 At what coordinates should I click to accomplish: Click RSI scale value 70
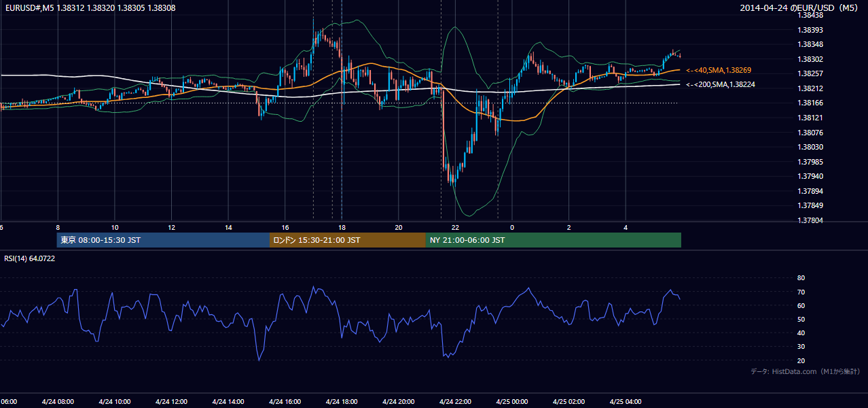pos(801,292)
